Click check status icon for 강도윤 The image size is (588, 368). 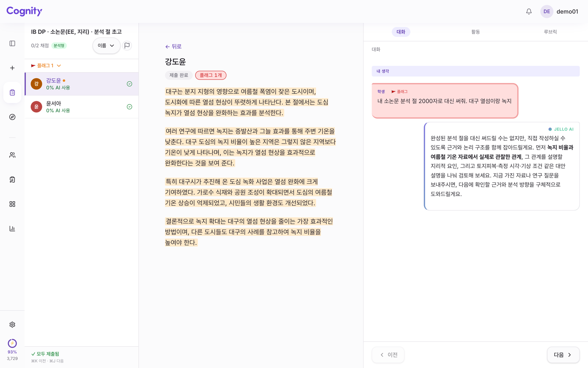129,84
